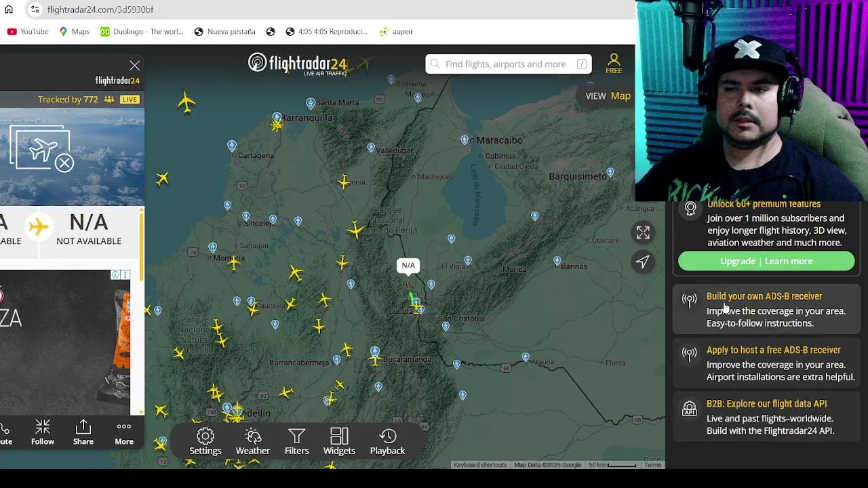Open the Filters funnel tool

click(x=296, y=441)
